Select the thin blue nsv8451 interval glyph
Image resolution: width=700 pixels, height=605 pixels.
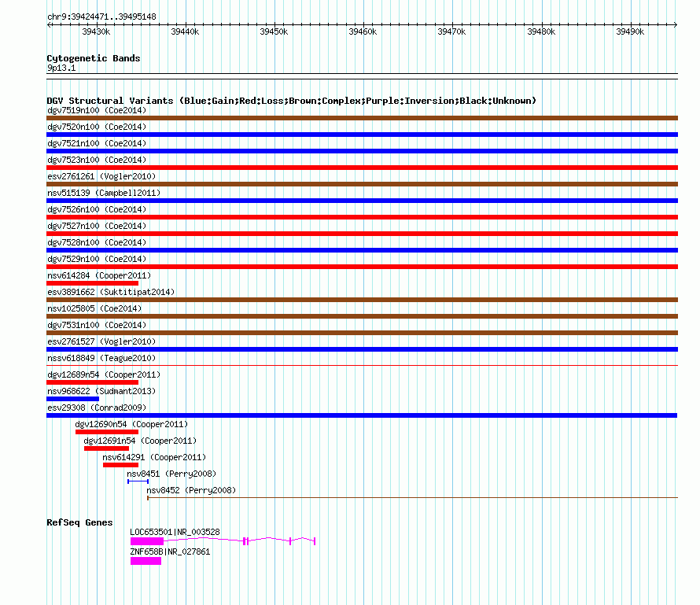[x=138, y=481]
